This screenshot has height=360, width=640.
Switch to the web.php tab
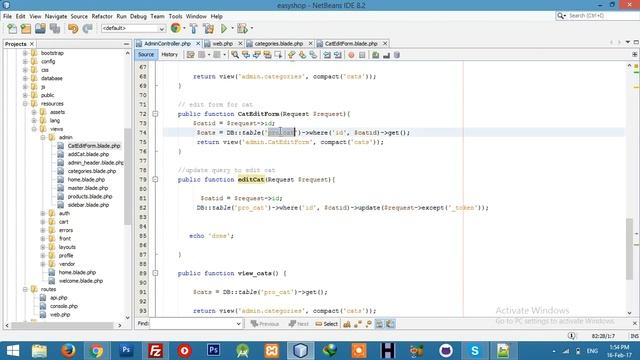pos(222,43)
